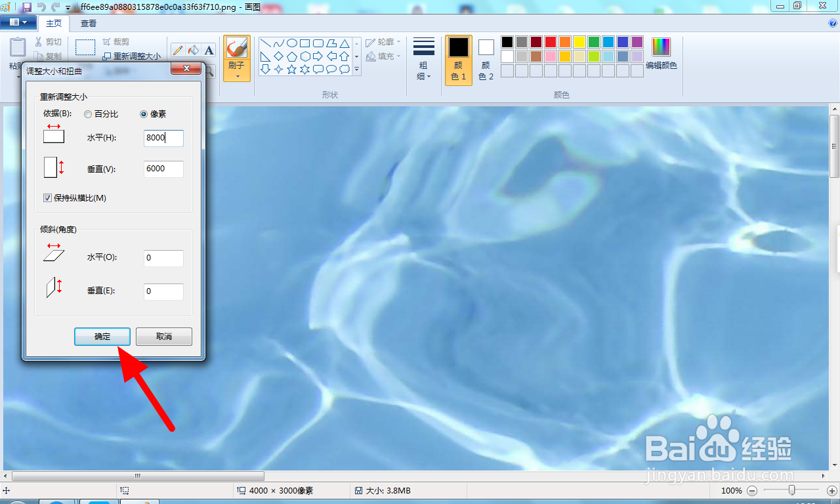Choose the pentagon shape

[x=292, y=56]
